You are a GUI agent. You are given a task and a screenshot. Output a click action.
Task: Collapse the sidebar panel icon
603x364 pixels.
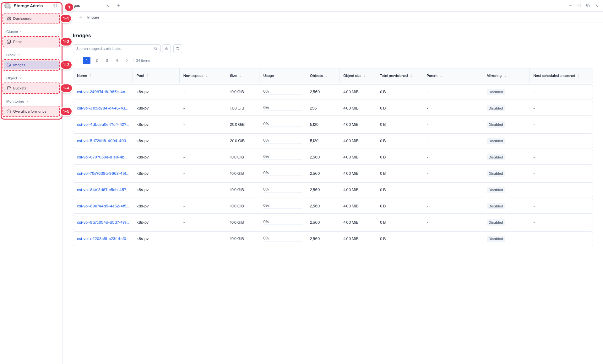click(x=55, y=6)
